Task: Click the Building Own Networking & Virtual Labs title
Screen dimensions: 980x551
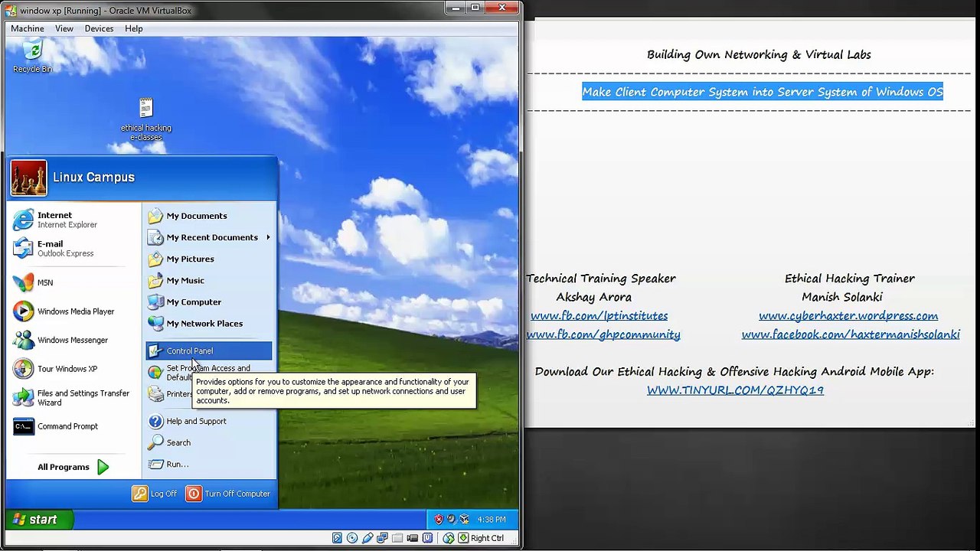Action: point(759,54)
